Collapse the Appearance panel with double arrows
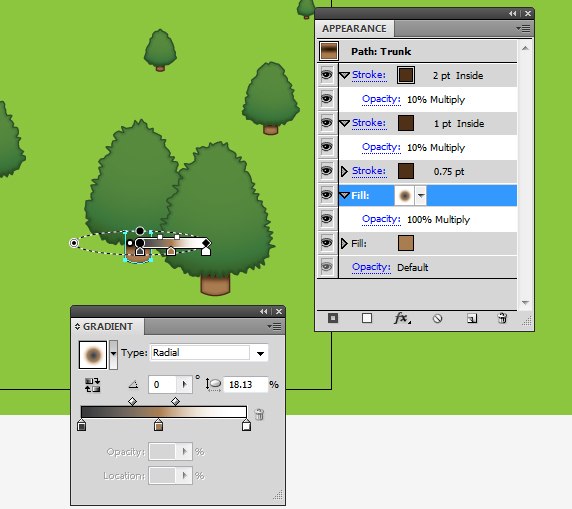Image resolution: width=572 pixels, height=509 pixels. (513, 14)
